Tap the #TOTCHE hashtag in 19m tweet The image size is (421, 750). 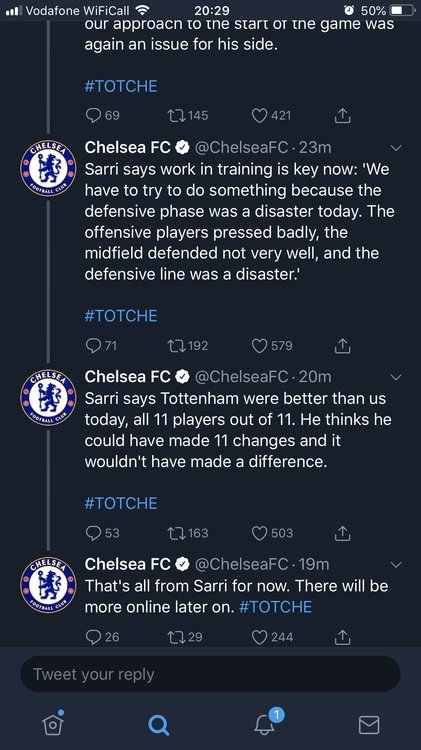pos(275,607)
